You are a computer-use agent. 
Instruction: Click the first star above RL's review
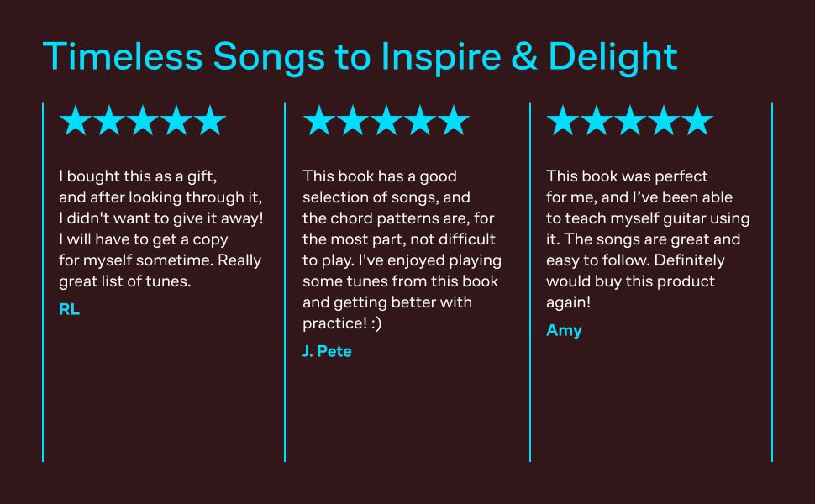[x=76, y=121]
